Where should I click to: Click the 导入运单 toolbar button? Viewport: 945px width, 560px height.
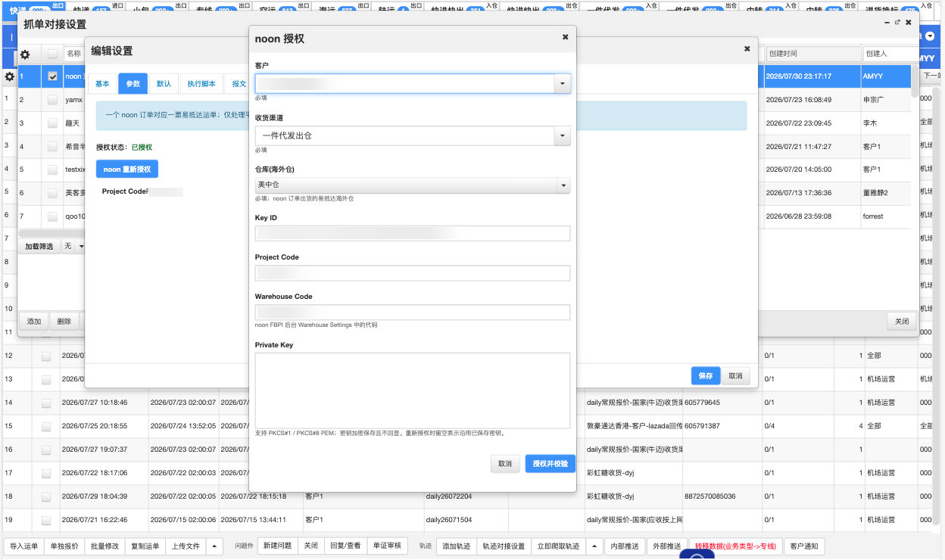23,546
